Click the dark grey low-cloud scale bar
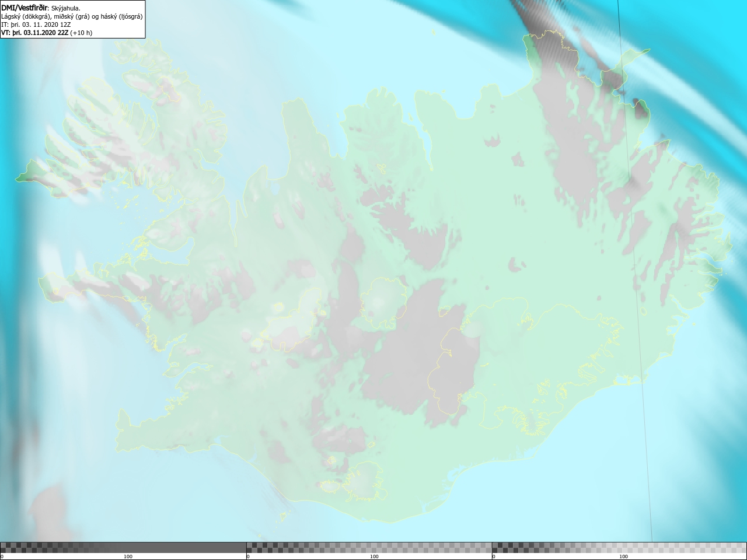This screenshot has width=747, height=560. point(123,548)
